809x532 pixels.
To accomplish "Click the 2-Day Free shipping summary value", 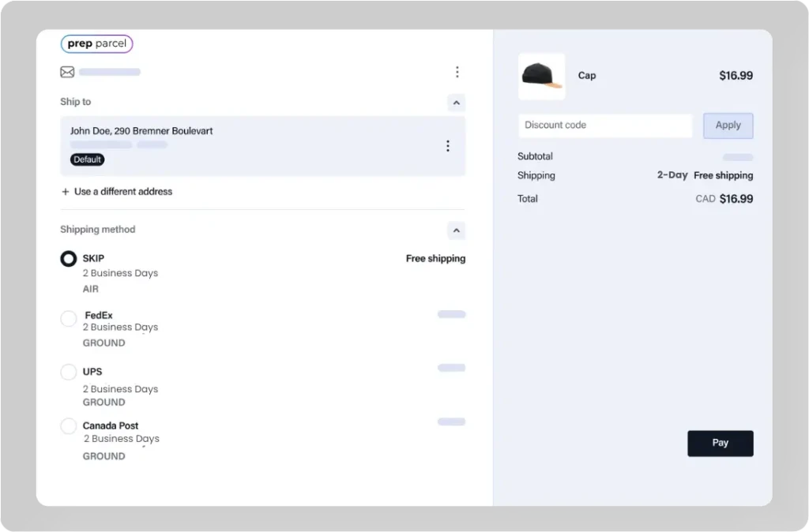I will [x=705, y=175].
